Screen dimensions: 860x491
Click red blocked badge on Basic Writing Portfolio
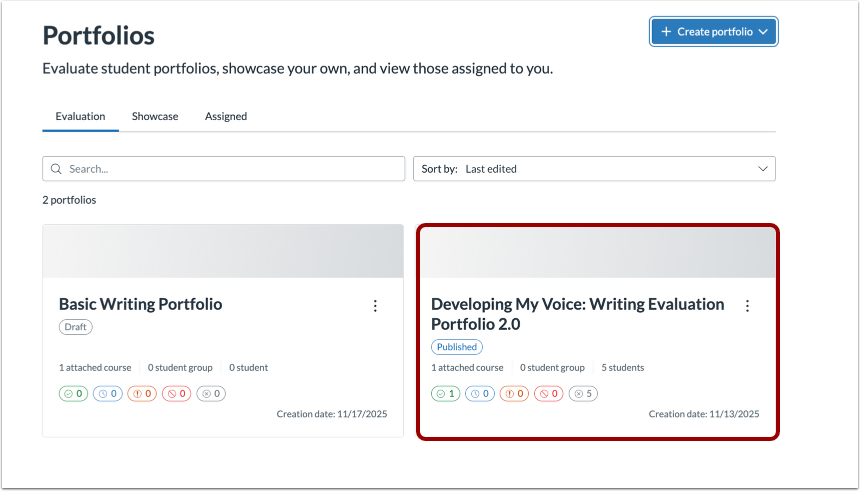tap(177, 393)
